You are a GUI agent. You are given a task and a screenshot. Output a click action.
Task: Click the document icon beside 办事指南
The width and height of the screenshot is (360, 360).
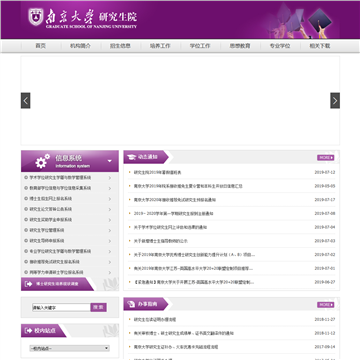(x=132, y=304)
